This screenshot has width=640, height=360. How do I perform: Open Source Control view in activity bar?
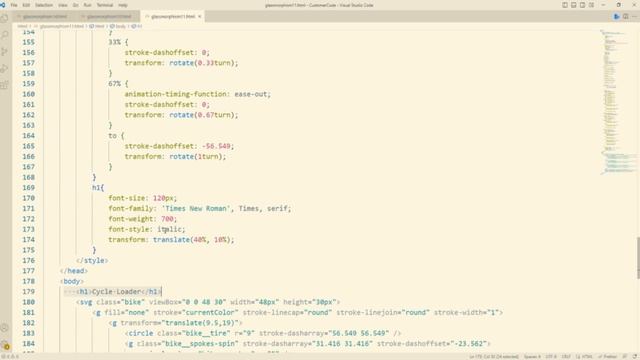(4, 52)
